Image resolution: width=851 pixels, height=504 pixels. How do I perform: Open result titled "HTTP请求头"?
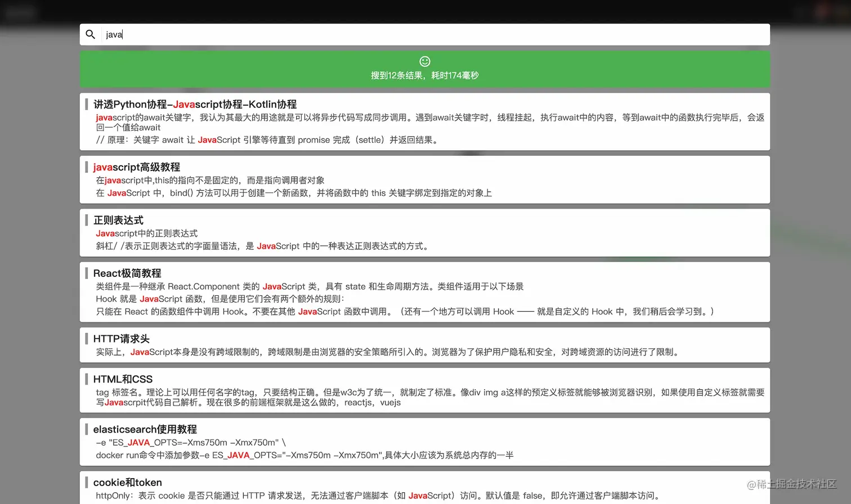[x=122, y=339]
